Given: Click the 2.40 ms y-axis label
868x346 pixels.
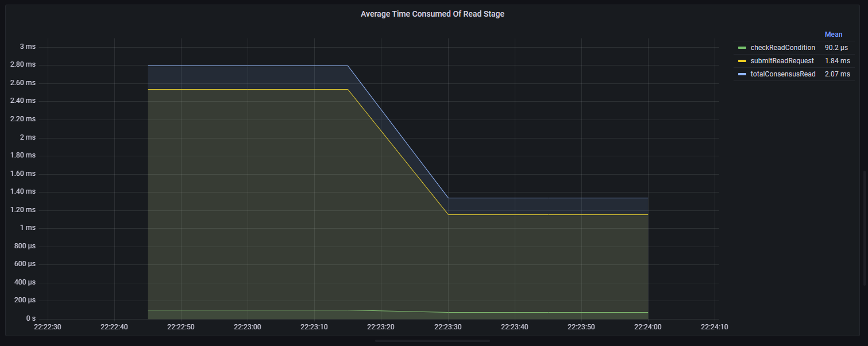Looking at the screenshot, I should (x=23, y=101).
